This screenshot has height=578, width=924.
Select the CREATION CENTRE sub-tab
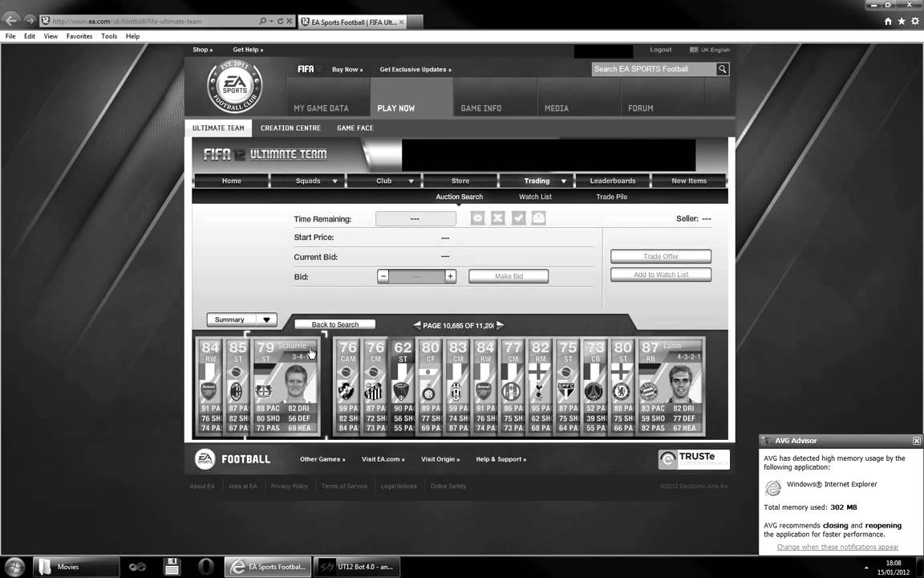click(290, 128)
